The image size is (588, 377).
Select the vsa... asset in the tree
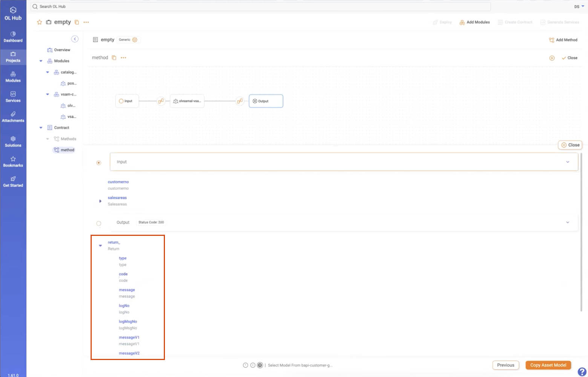point(68,117)
